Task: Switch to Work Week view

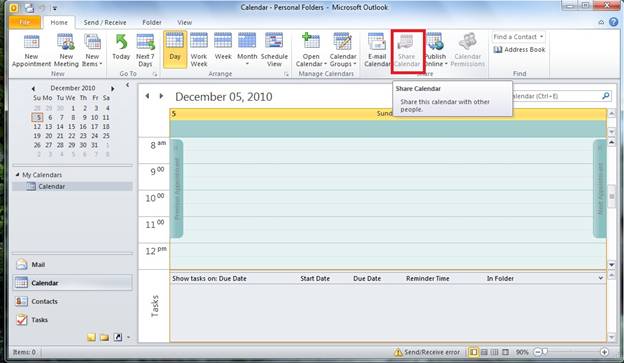Action: pyautogui.click(x=199, y=51)
